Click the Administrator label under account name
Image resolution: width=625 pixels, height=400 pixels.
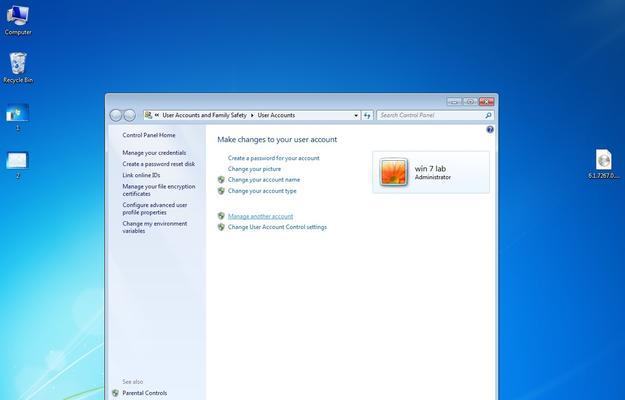(x=432, y=177)
